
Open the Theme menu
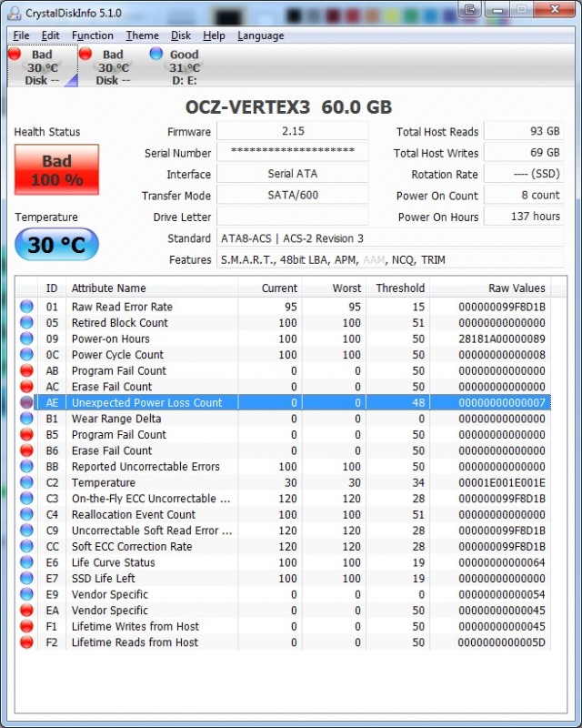(x=142, y=35)
